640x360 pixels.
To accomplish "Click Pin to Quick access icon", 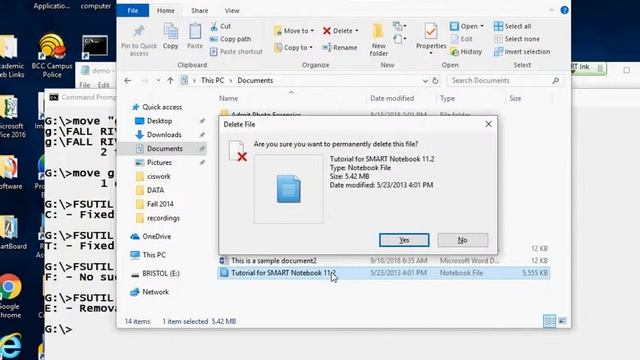I will tap(139, 40).
